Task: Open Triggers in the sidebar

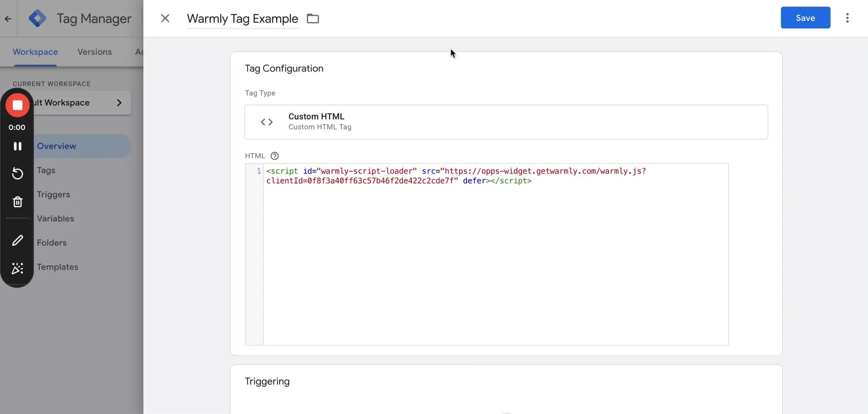Action: click(x=53, y=194)
